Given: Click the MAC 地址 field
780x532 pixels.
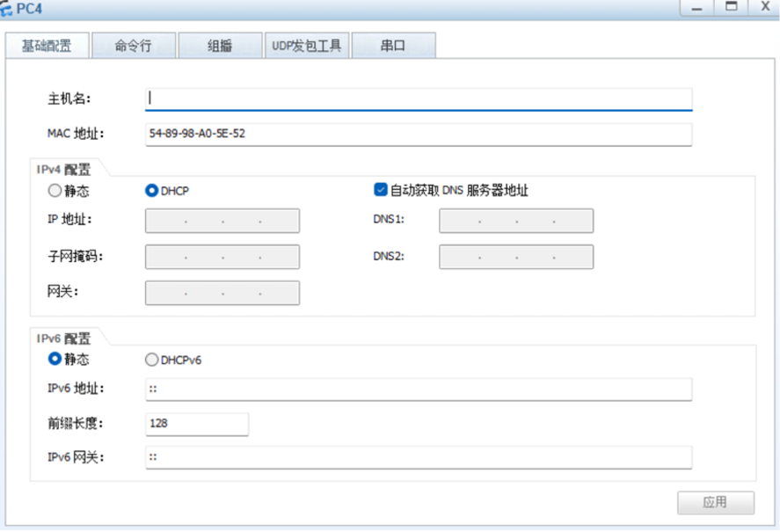Looking at the screenshot, I should [419, 134].
